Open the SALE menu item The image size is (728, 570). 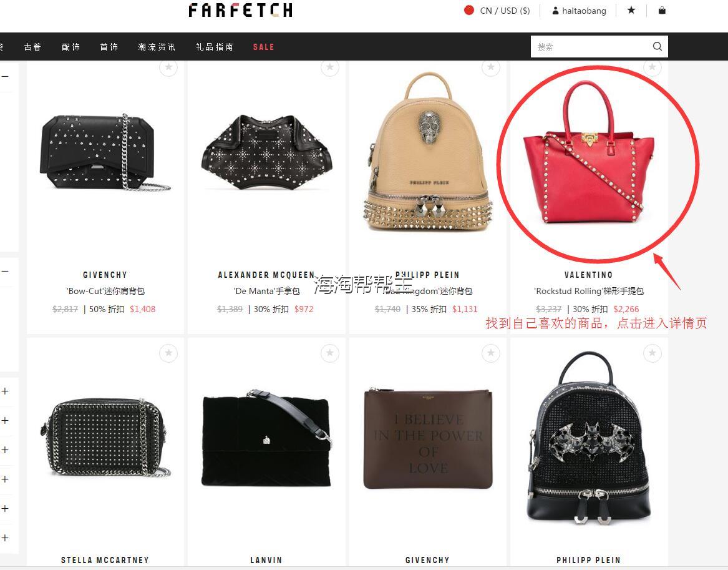coord(263,47)
